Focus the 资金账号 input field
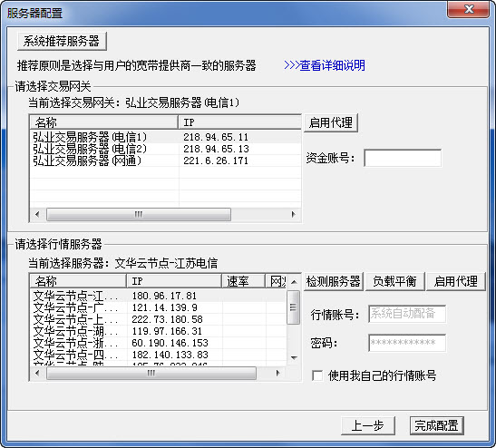The width and height of the screenshot is (496, 448). [x=403, y=158]
